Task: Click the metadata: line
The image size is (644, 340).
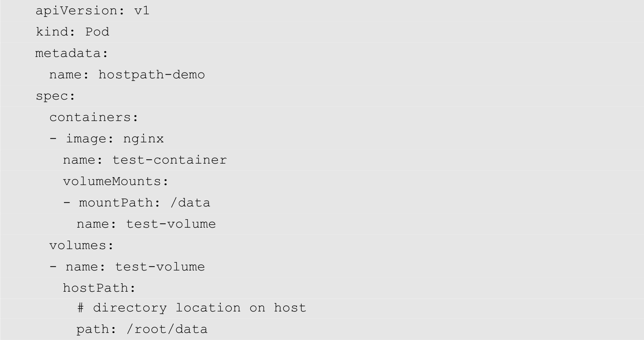Action: tap(72, 53)
